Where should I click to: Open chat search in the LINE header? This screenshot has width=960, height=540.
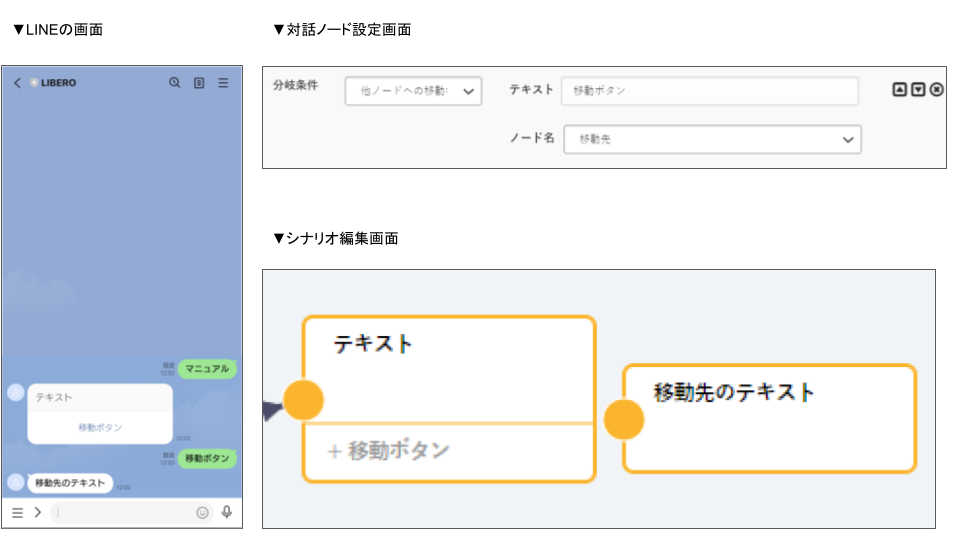click(x=175, y=83)
